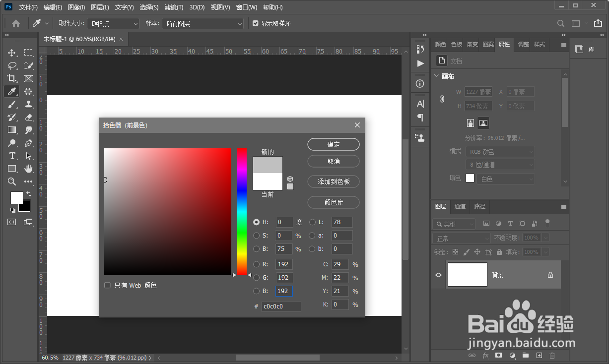The width and height of the screenshot is (609, 364).
Task: Select the Smudge tool
Action: coord(28,130)
